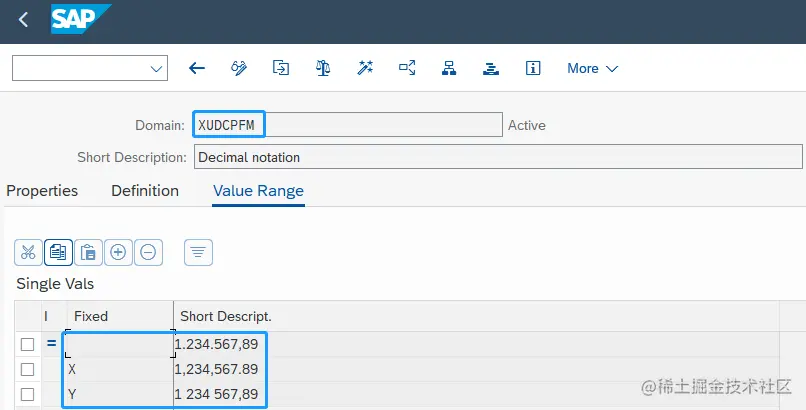The image size is (806, 410).
Task: Click the Check balance-scale icon
Action: click(322, 68)
